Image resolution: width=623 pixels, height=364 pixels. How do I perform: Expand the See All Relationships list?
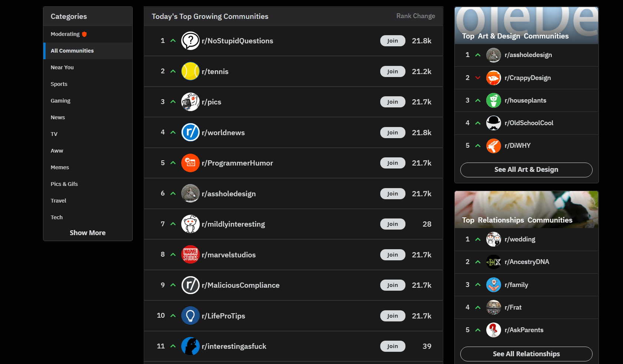526,354
